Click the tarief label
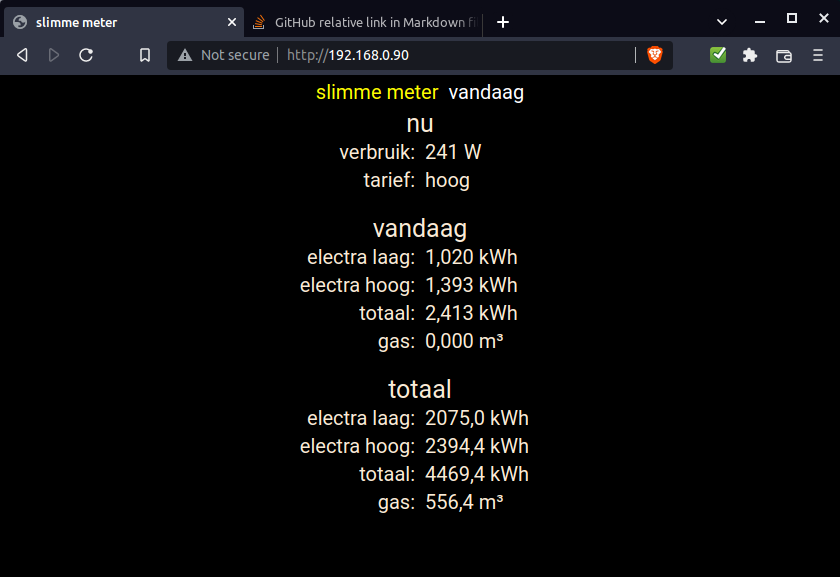The height and width of the screenshot is (577, 840). [389, 181]
